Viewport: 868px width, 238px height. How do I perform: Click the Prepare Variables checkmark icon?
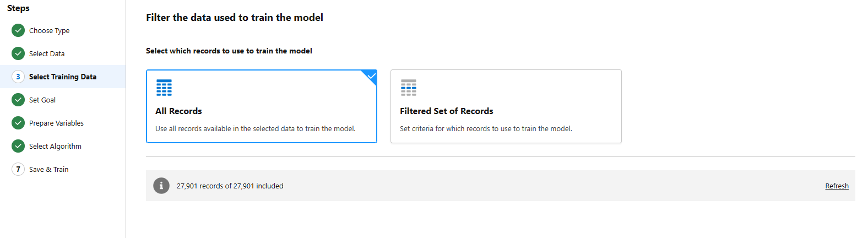coord(18,123)
